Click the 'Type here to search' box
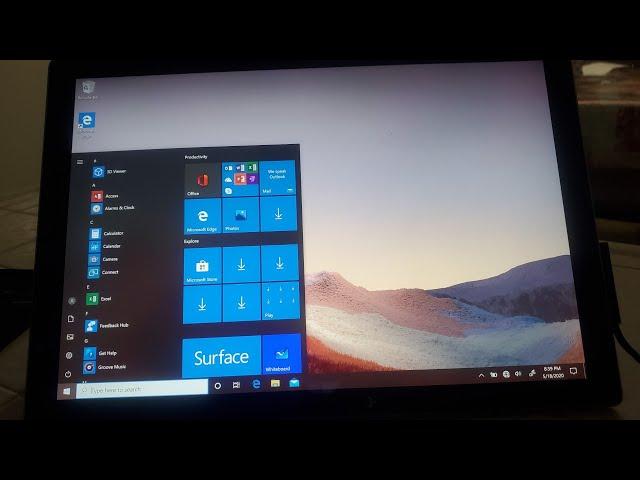Screen dimensions: 640x480 tap(142, 389)
